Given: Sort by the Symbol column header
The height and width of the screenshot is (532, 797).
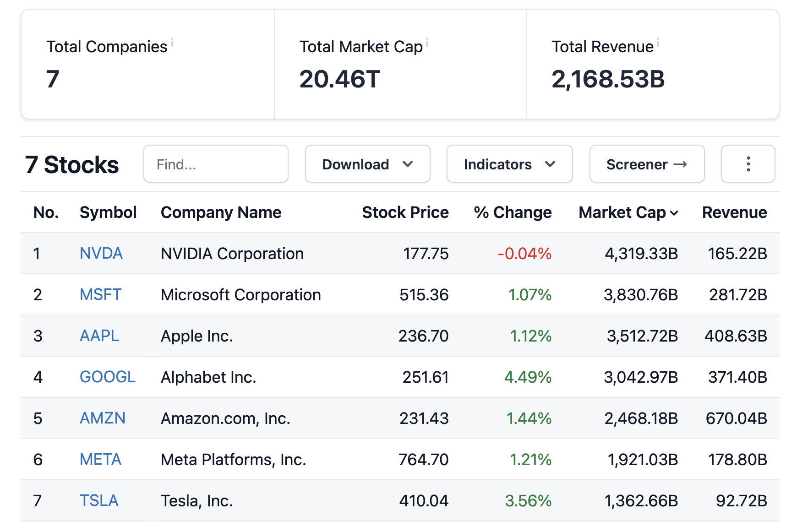Looking at the screenshot, I should click(x=108, y=212).
